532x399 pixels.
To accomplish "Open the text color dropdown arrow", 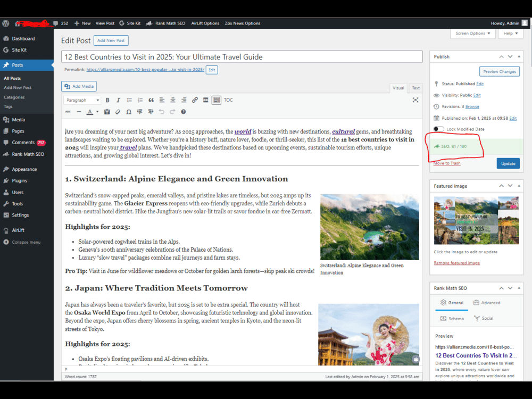I will tap(97, 112).
